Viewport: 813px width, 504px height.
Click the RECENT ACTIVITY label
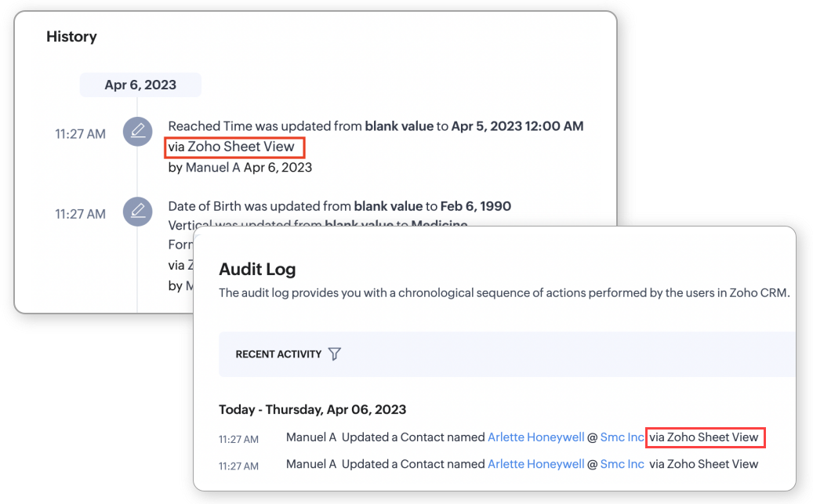pos(278,354)
